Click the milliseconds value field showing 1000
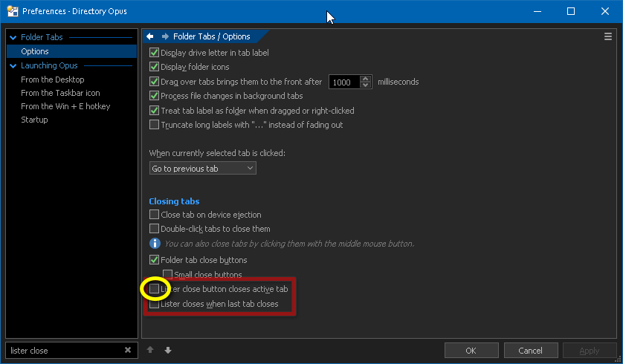Screen dimensions: 623x364 coord(344,82)
